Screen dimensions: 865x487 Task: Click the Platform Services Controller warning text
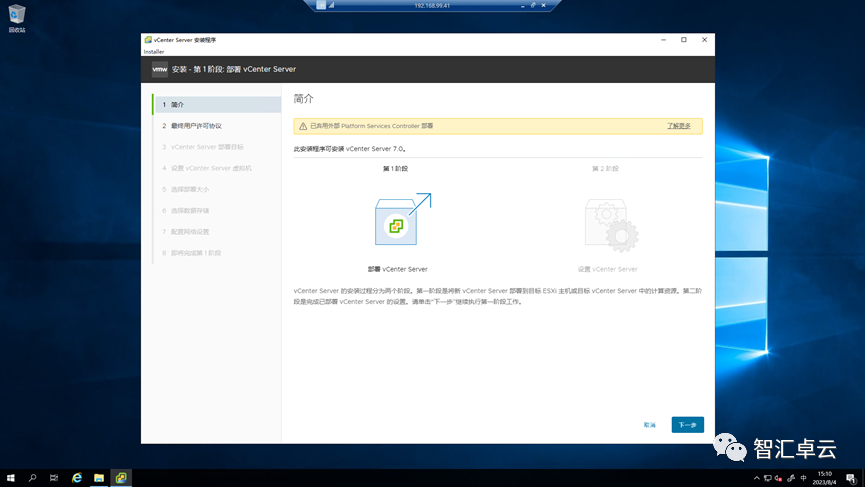[371, 126]
